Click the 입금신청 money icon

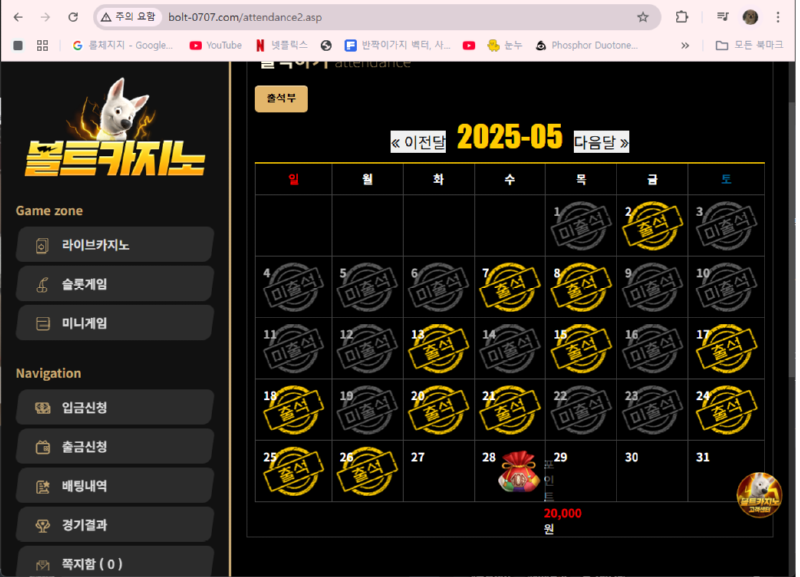(x=43, y=408)
